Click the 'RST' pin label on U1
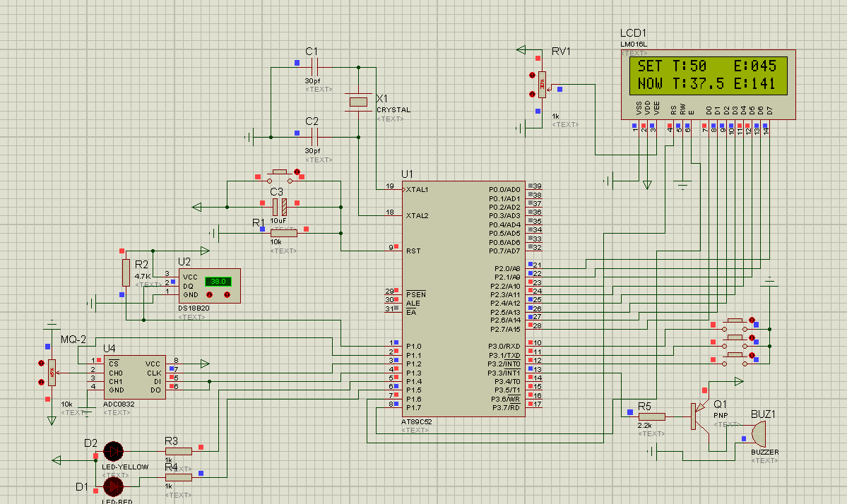 click(x=413, y=251)
